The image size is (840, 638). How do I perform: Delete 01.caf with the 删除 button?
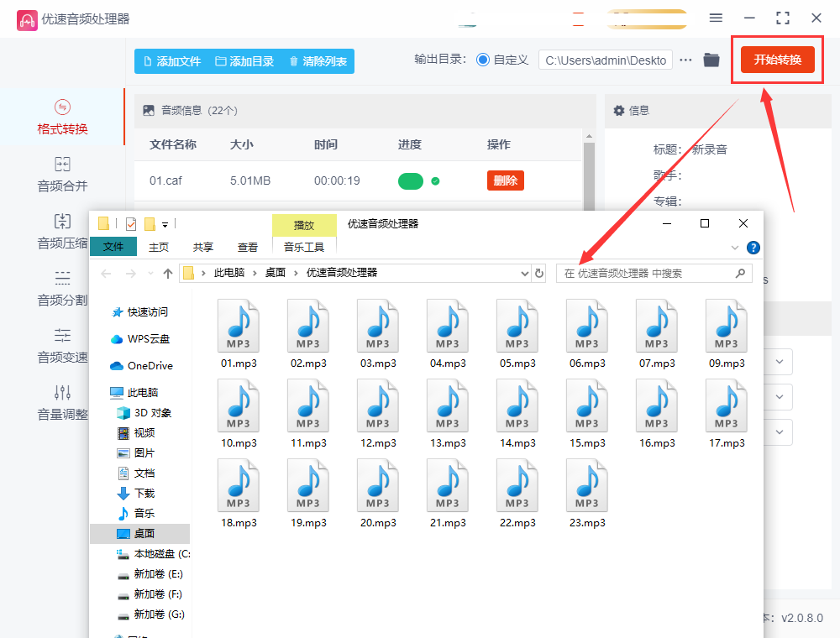[x=505, y=181]
